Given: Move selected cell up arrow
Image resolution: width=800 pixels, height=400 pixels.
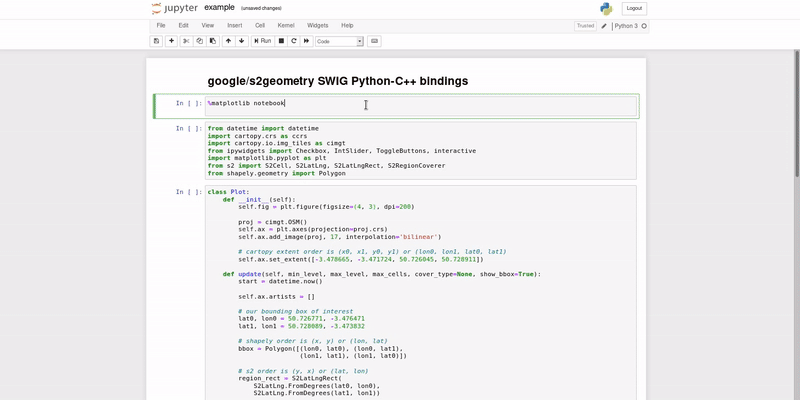Looking at the screenshot, I should click(228, 41).
